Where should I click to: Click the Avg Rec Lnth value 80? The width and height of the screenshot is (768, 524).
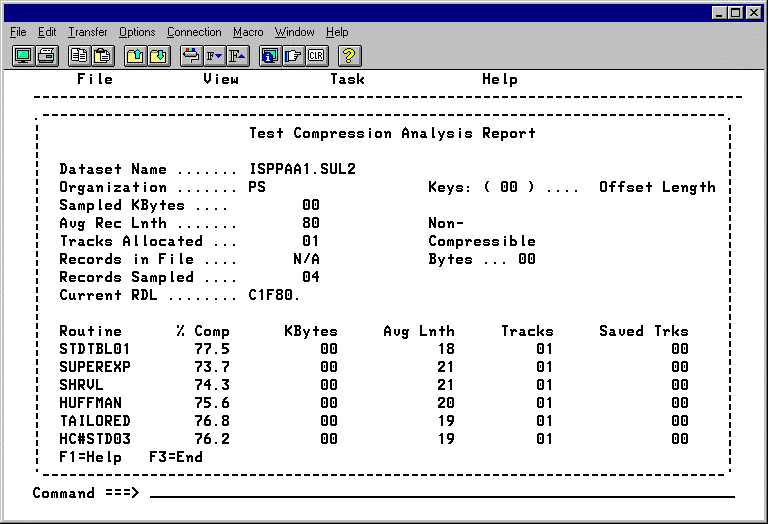311,223
